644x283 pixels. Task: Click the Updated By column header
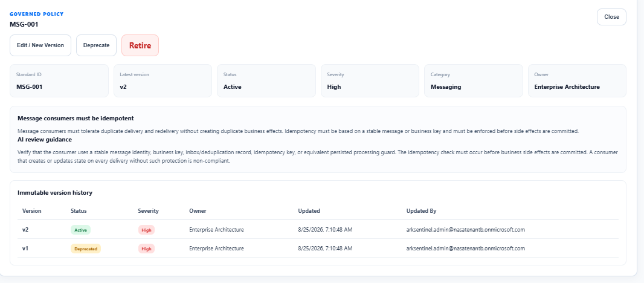(422, 211)
